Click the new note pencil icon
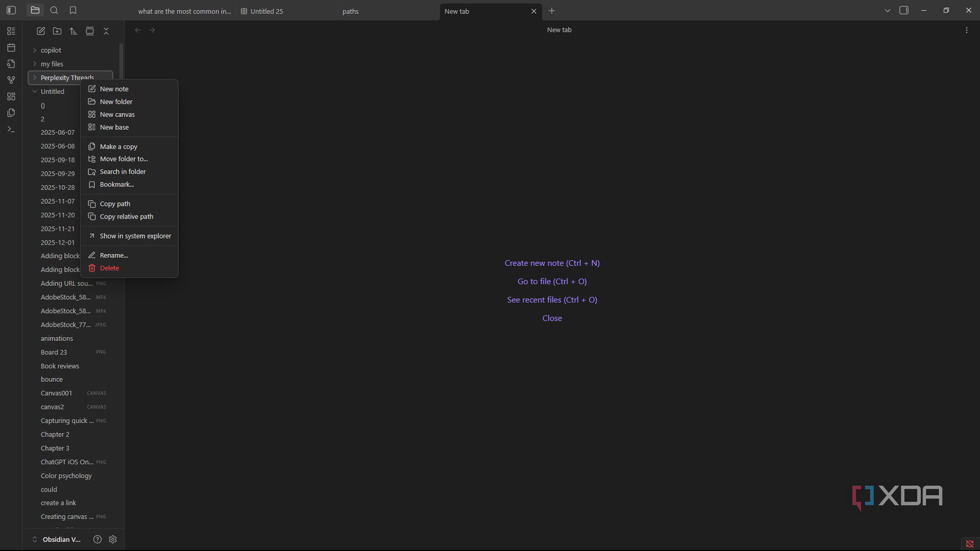Viewport: 980px width, 551px height. tap(40, 31)
